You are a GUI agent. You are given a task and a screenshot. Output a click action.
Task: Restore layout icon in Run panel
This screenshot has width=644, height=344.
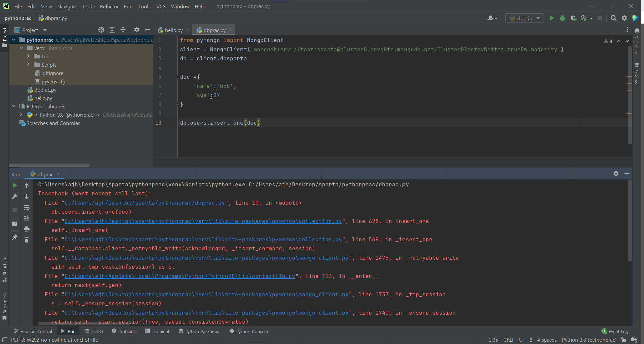click(15, 224)
